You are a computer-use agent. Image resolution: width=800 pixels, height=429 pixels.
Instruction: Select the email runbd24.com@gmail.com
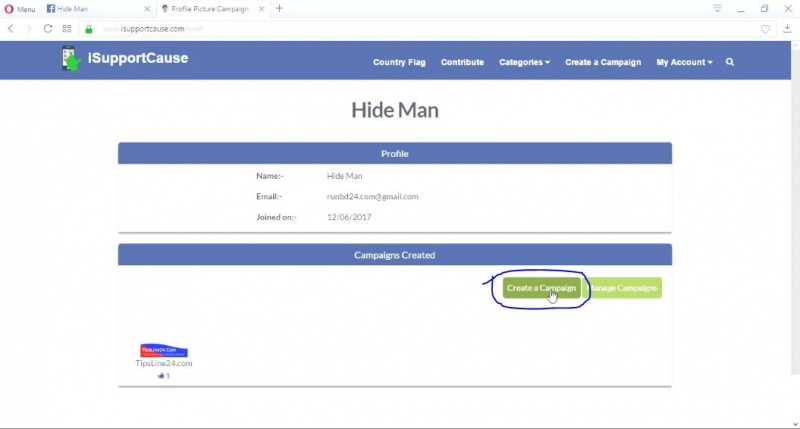[372, 196]
